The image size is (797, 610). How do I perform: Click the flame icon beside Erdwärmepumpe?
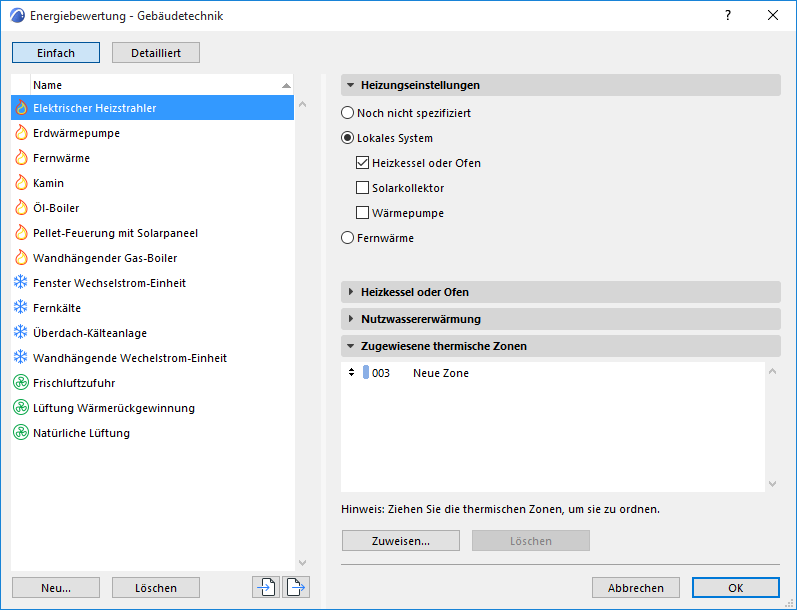pyautogui.click(x=21, y=133)
